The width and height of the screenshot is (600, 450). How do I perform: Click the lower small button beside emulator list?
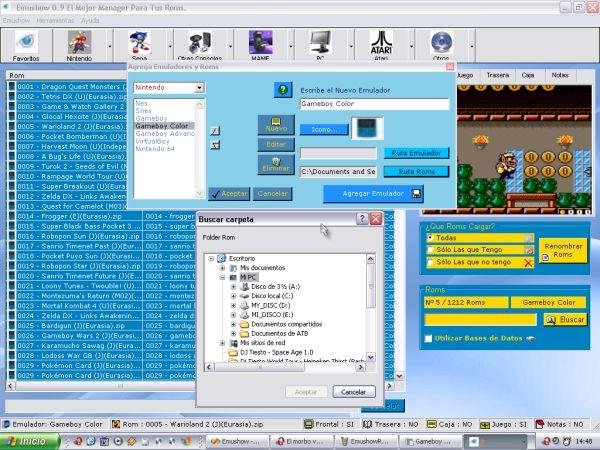(215, 145)
